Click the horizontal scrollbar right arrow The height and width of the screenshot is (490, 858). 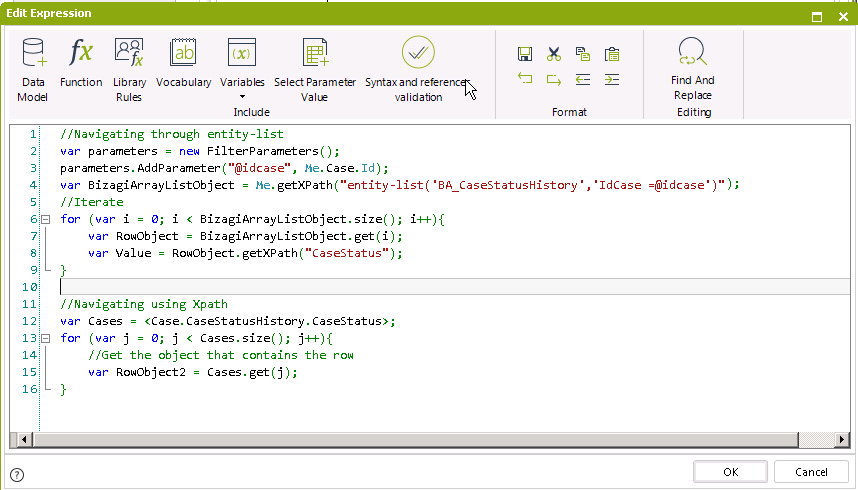click(842, 439)
